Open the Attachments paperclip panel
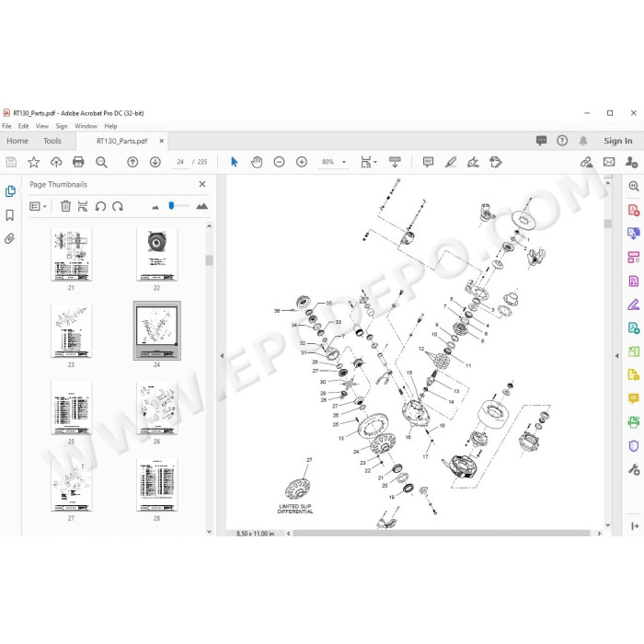 coord(10,238)
